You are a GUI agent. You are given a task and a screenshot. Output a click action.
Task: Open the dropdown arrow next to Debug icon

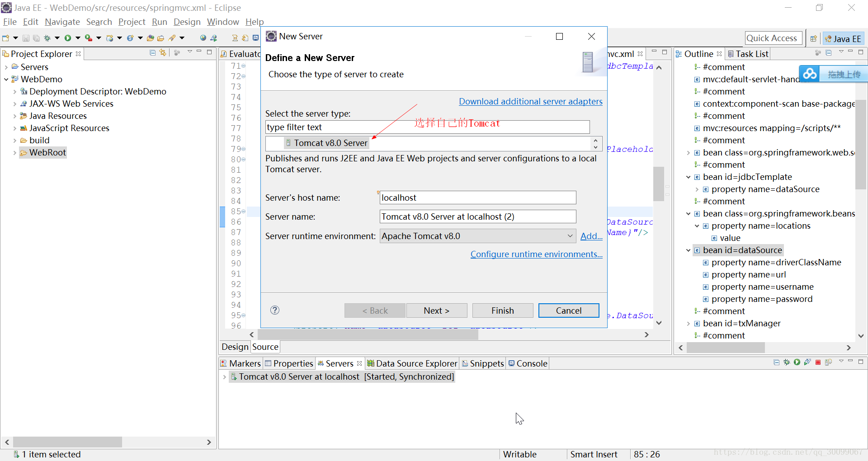57,38
